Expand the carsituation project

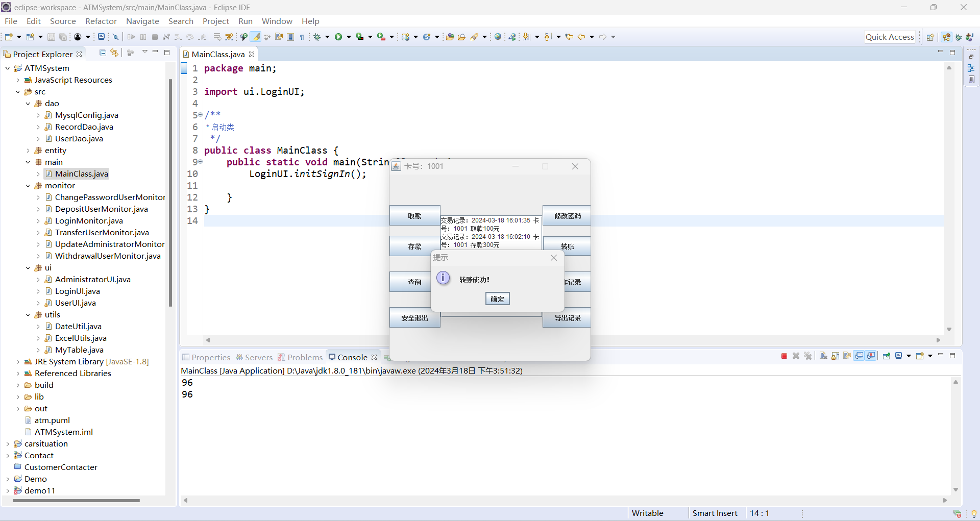pyautogui.click(x=8, y=444)
